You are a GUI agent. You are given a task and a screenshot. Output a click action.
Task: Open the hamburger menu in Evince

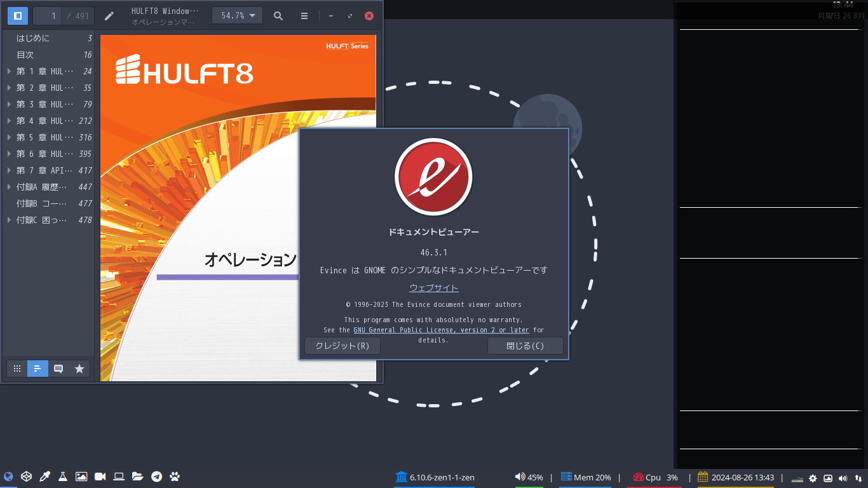[x=304, y=16]
